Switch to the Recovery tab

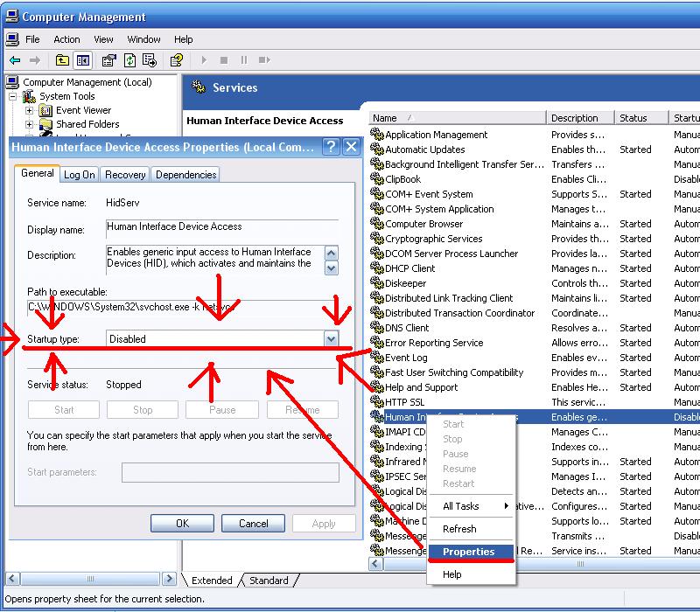(x=125, y=174)
